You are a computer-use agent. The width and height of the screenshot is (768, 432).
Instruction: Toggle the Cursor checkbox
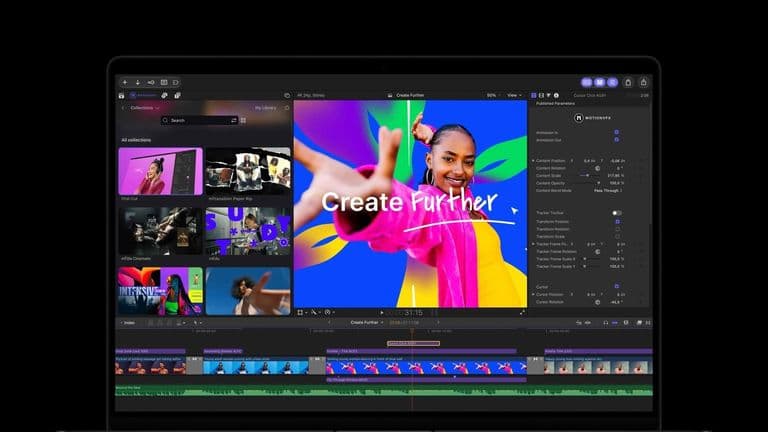coord(617,287)
